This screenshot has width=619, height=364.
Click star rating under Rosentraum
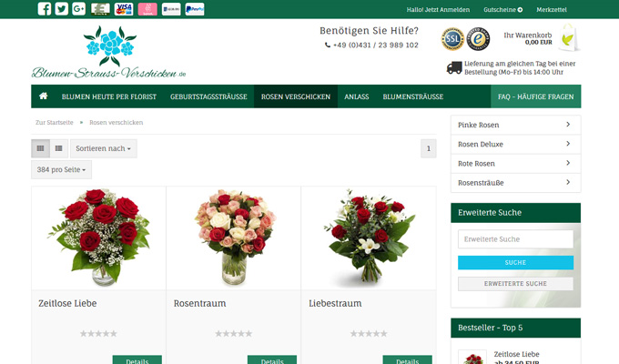point(233,334)
